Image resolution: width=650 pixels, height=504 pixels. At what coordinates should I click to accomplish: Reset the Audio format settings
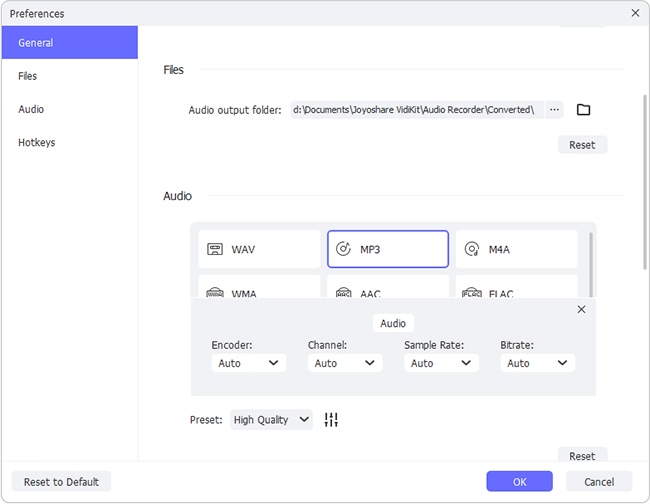click(582, 455)
